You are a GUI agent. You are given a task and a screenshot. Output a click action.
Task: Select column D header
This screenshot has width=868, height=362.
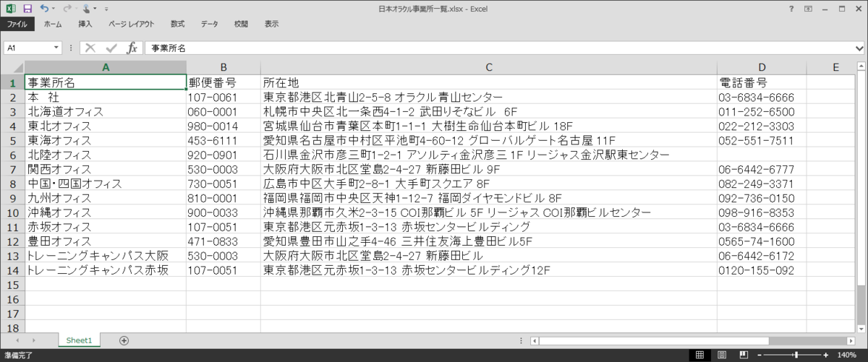pos(762,67)
